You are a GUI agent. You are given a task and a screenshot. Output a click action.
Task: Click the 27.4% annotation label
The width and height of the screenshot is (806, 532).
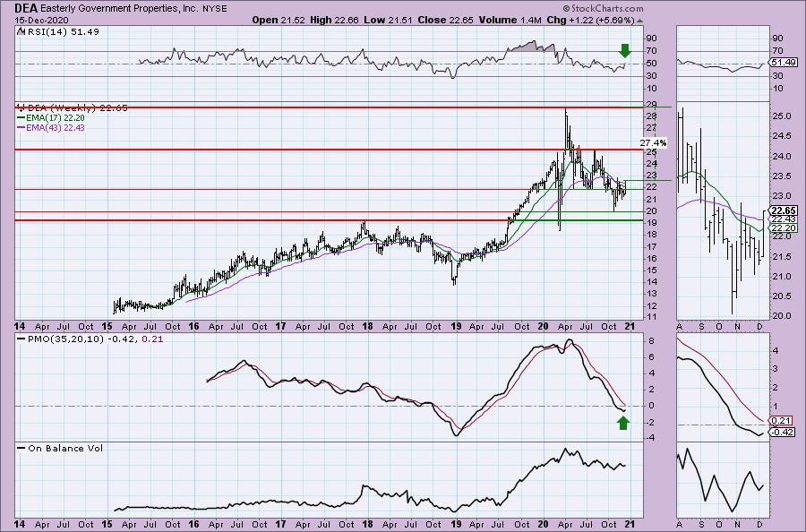654,142
